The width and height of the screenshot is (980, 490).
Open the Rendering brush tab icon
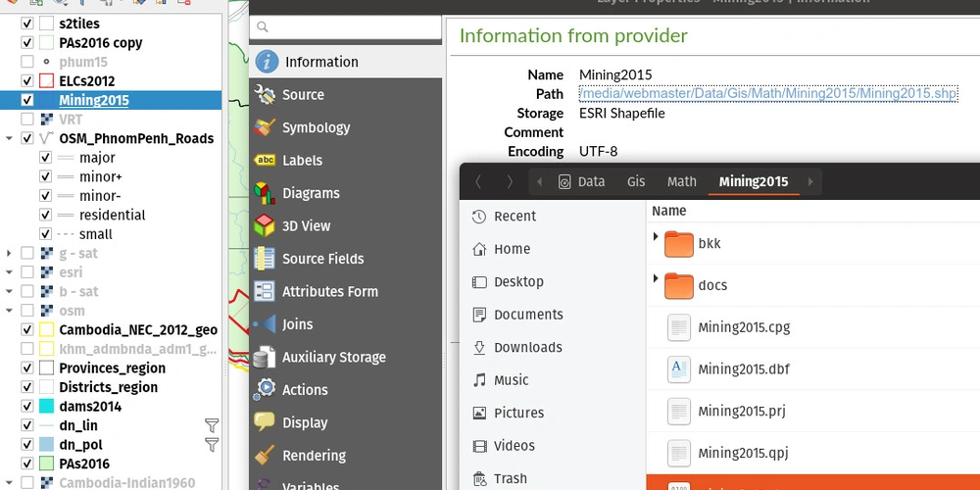pos(265,455)
